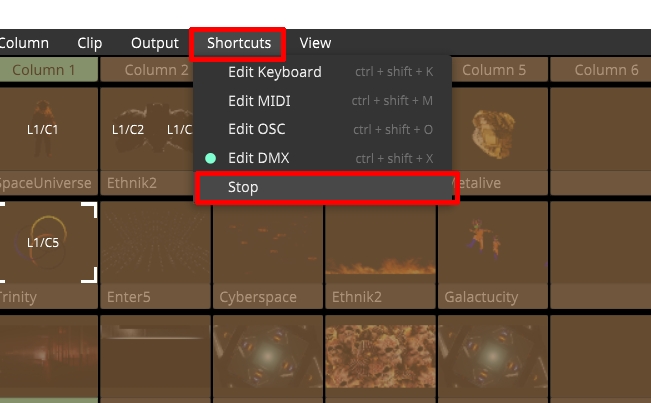
Task: Open the Shortcuts menu
Action: [x=239, y=43]
